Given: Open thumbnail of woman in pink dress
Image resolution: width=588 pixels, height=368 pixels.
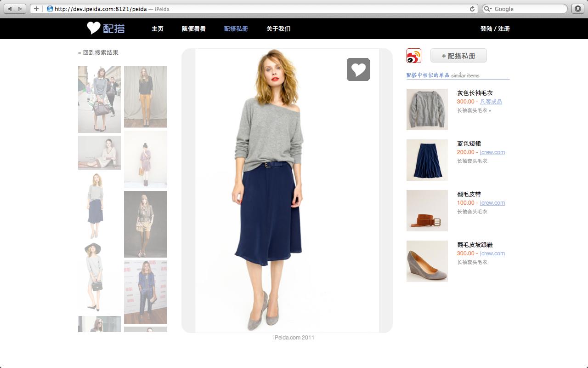Looking at the screenshot, I should coord(146,159).
